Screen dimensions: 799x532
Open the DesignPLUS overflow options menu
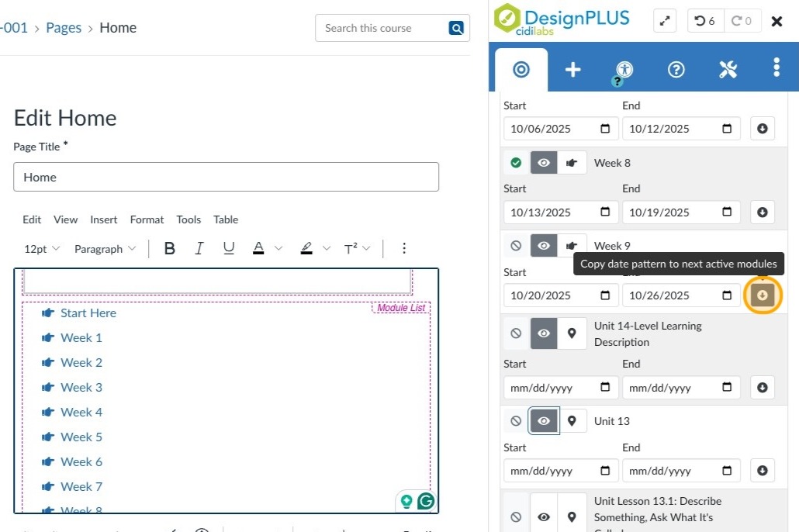[x=777, y=69]
